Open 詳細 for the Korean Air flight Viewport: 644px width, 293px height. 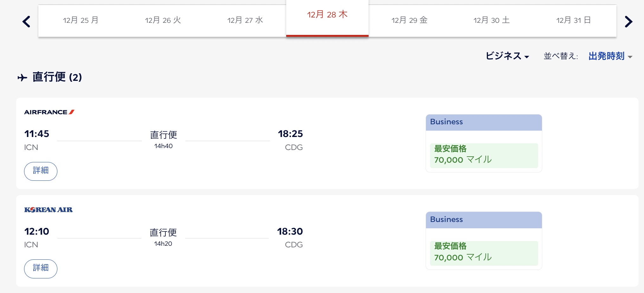41,269
